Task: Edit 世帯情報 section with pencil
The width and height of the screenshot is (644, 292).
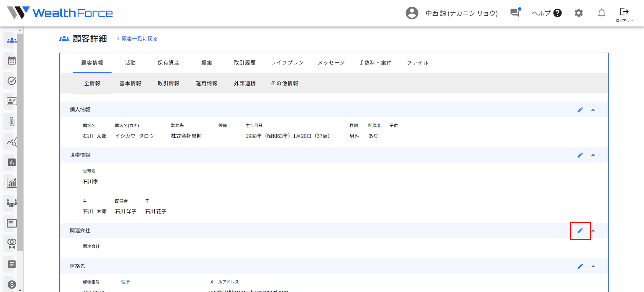Action: (x=580, y=155)
